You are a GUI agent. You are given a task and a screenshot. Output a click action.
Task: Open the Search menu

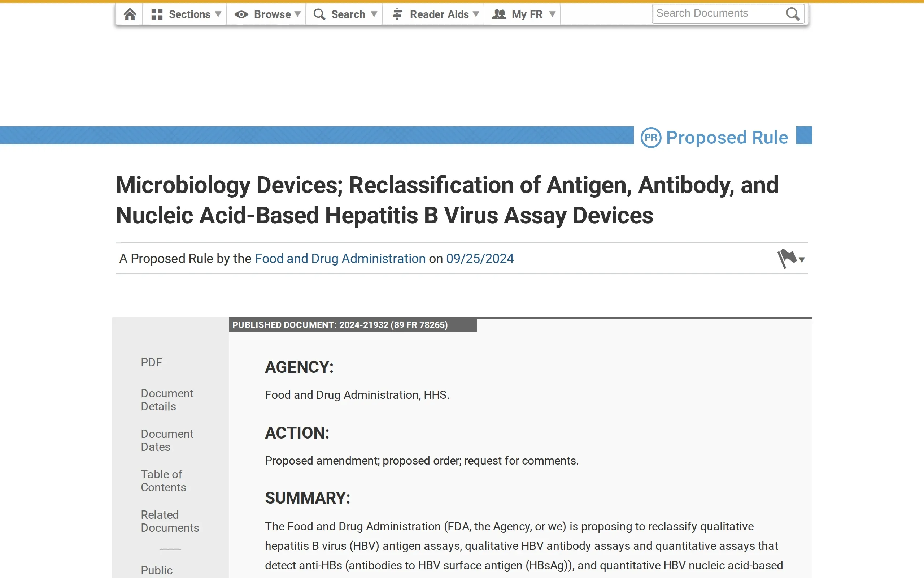pos(344,14)
